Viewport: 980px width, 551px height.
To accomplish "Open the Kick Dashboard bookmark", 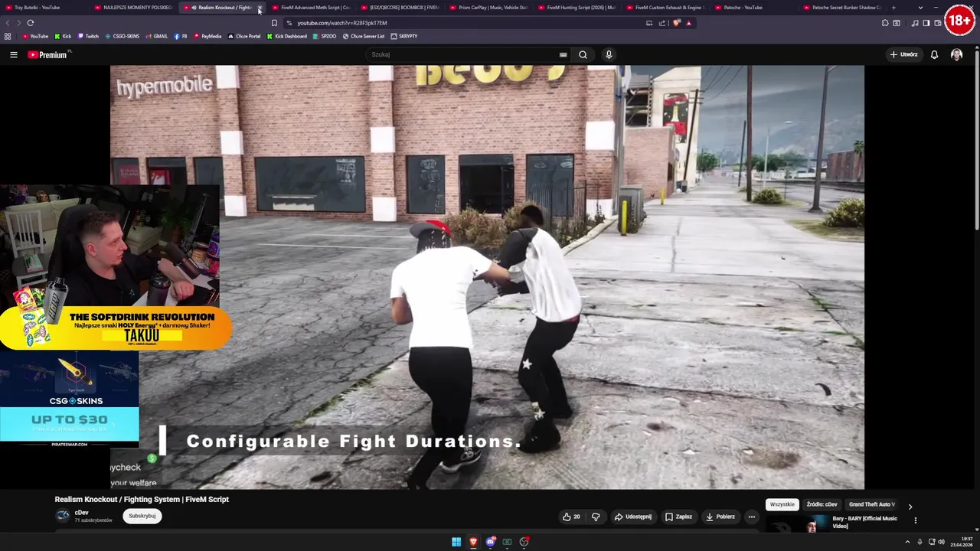I will click(287, 36).
